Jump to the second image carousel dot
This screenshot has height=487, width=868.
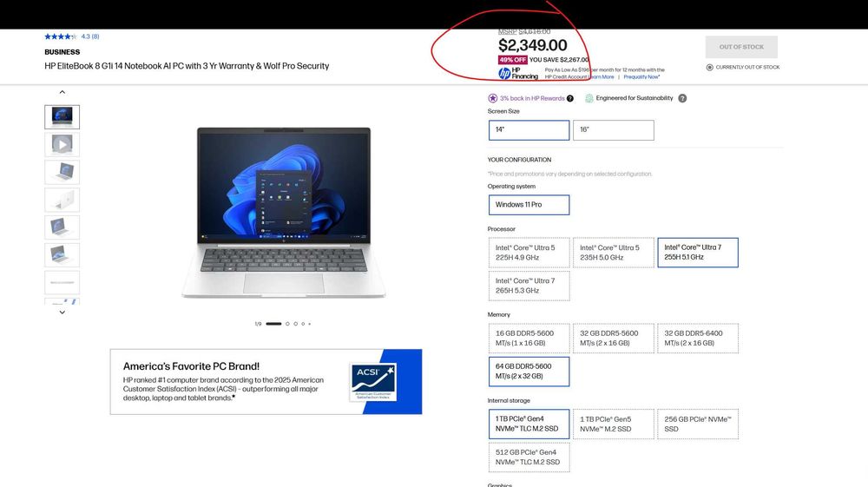(x=287, y=324)
